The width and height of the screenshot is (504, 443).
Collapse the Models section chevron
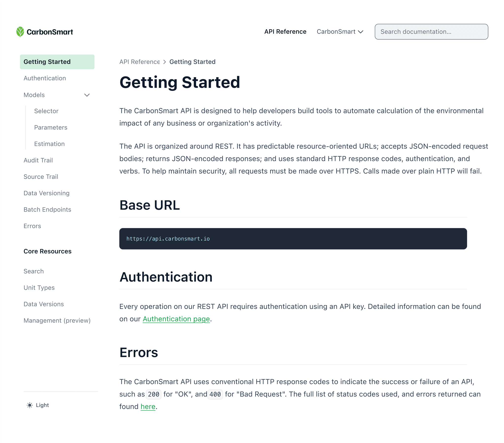tap(87, 95)
